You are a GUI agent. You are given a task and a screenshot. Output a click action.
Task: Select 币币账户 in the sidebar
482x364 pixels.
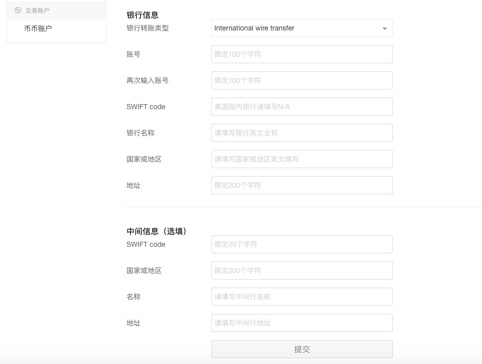pos(38,28)
